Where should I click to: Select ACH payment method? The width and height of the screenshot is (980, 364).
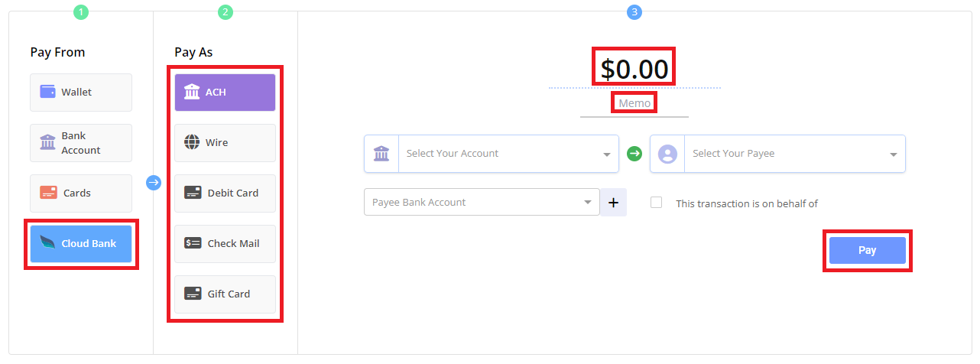click(225, 93)
